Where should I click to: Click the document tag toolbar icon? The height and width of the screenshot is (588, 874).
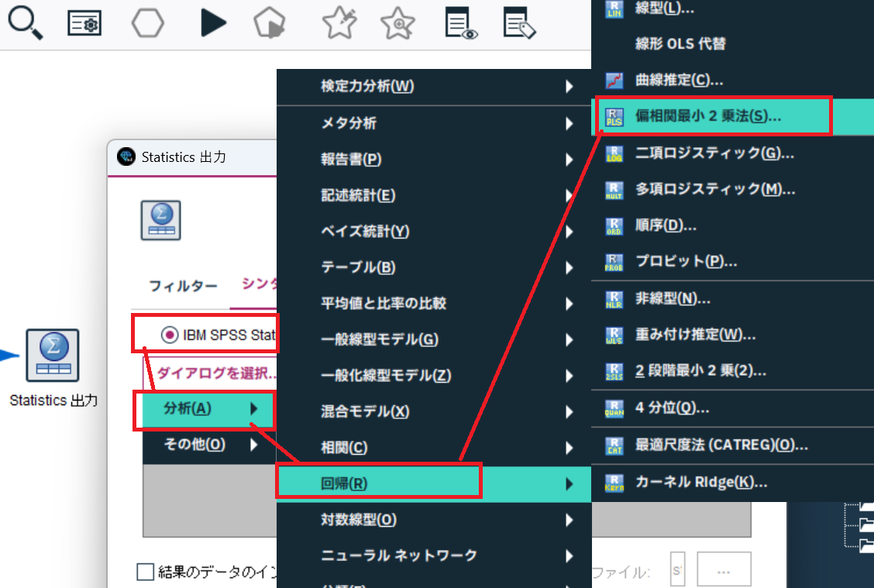coord(519,22)
